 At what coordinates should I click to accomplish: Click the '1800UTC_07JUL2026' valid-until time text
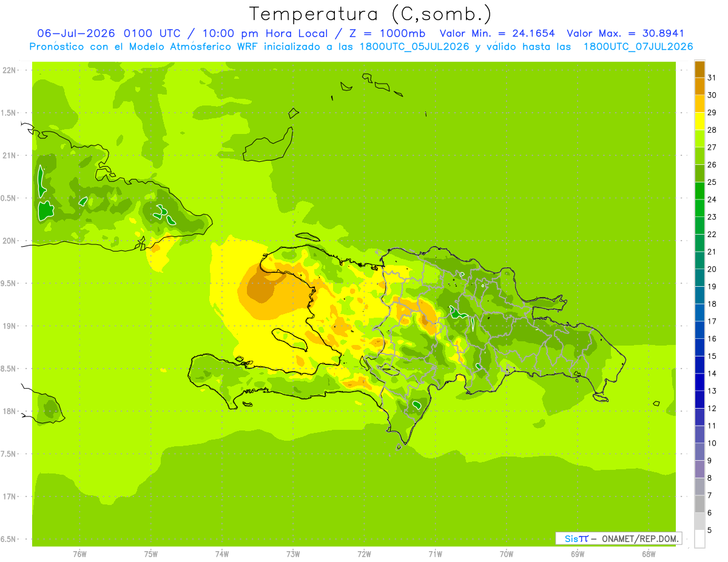[638, 47]
